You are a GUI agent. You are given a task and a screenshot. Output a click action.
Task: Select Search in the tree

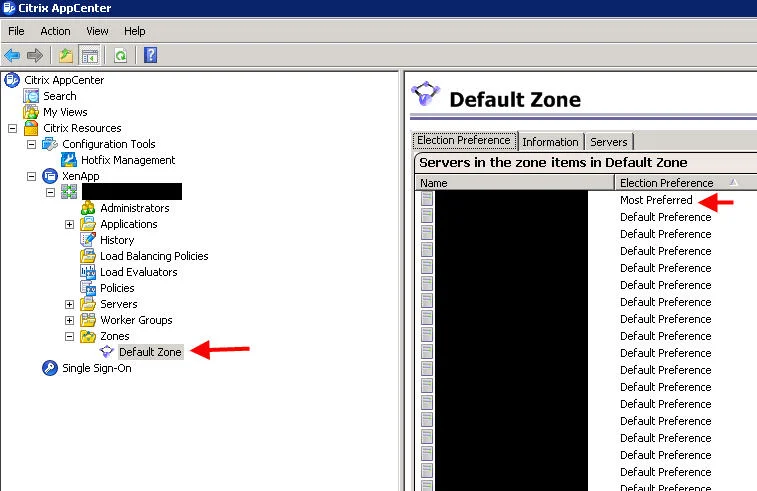pyautogui.click(x=60, y=96)
